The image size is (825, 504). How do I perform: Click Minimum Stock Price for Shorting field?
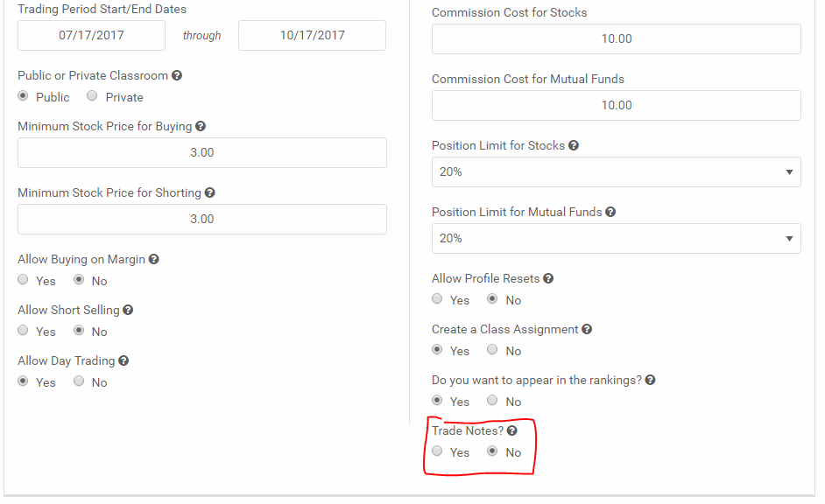[x=202, y=219]
